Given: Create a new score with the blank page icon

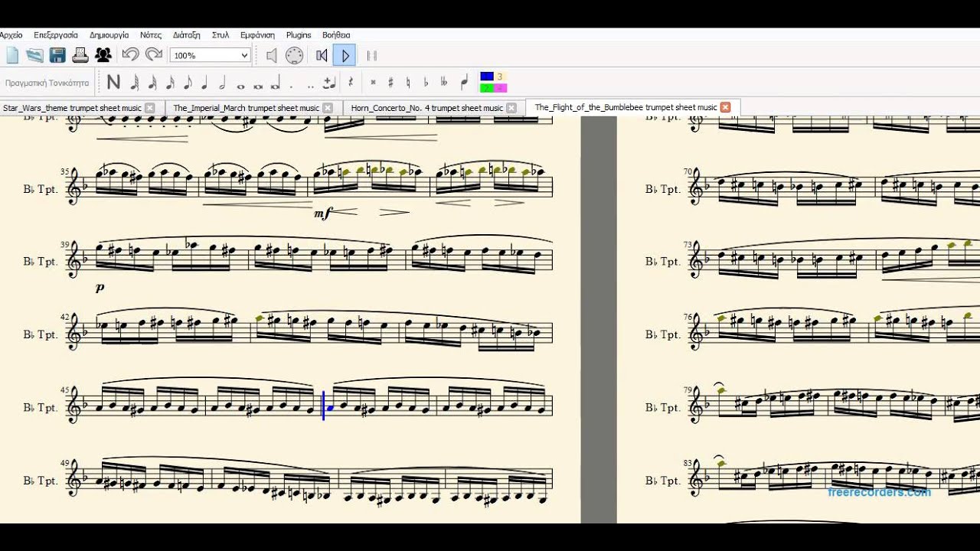Looking at the screenshot, I should [12, 55].
